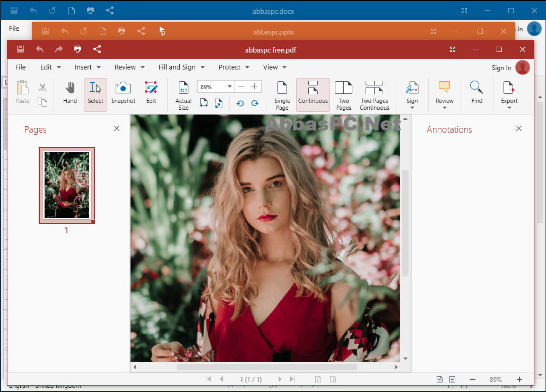Viewport: 546px width, 392px height.
Task: Click the Fit Page icon
Action: [x=219, y=103]
